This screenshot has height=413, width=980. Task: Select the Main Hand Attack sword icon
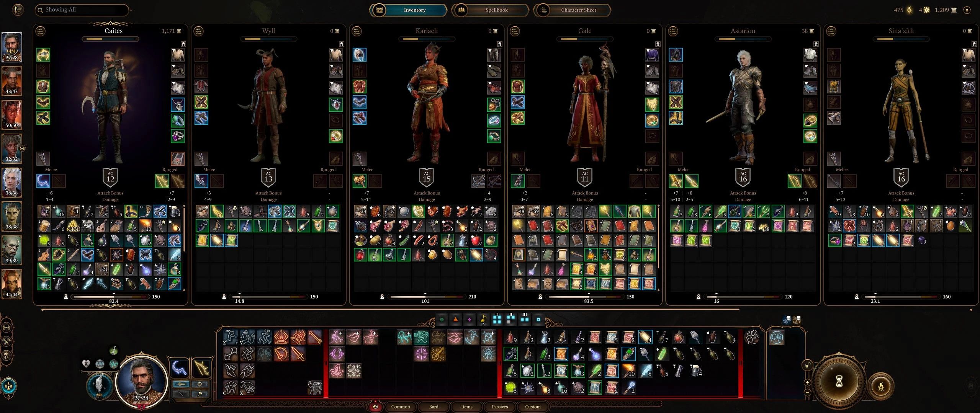(298, 354)
